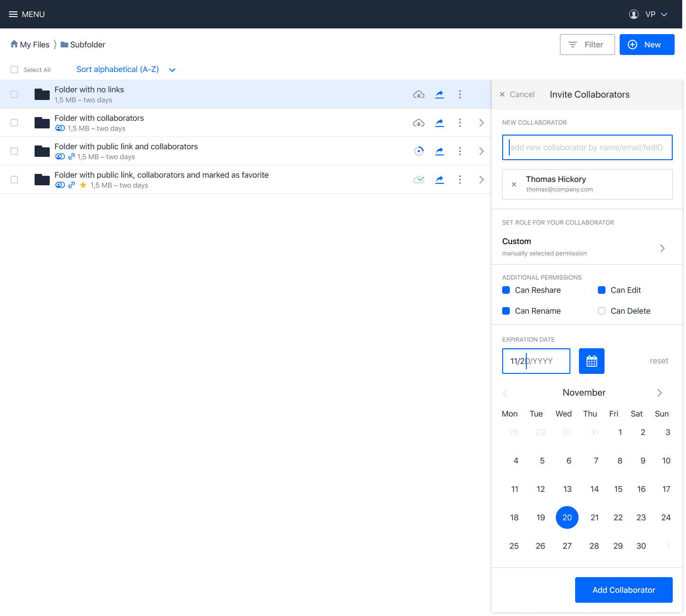Viewport: 686px width, 616px height.
Task: Click the home icon for My Files
Action: [14, 44]
